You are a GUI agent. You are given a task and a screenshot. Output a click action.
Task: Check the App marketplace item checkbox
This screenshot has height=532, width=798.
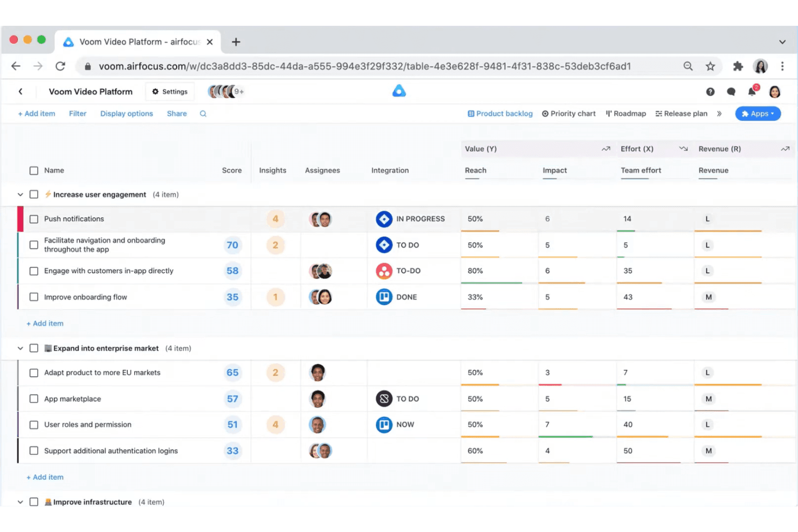point(34,399)
